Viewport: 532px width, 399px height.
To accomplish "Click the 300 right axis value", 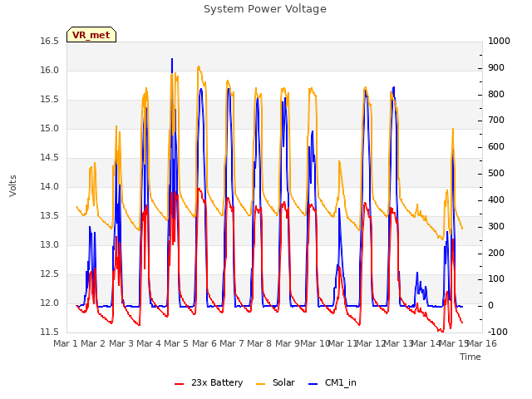I will [x=496, y=226].
